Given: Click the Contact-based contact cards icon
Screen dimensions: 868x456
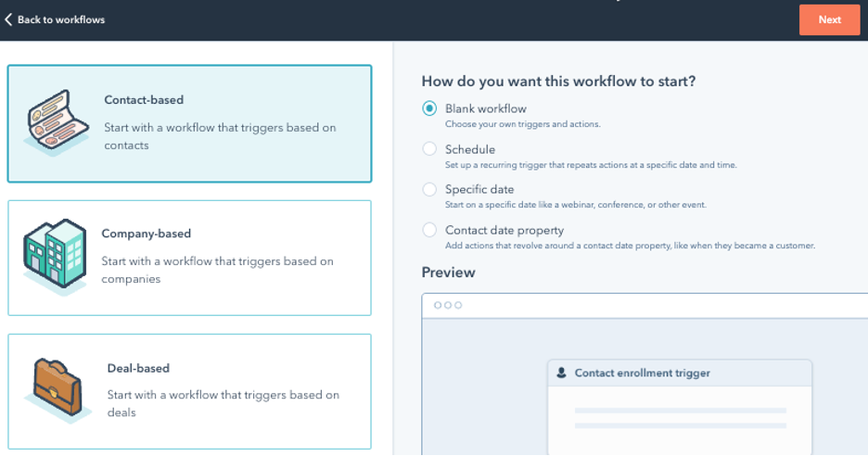Looking at the screenshot, I should click(x=57, y=122).
